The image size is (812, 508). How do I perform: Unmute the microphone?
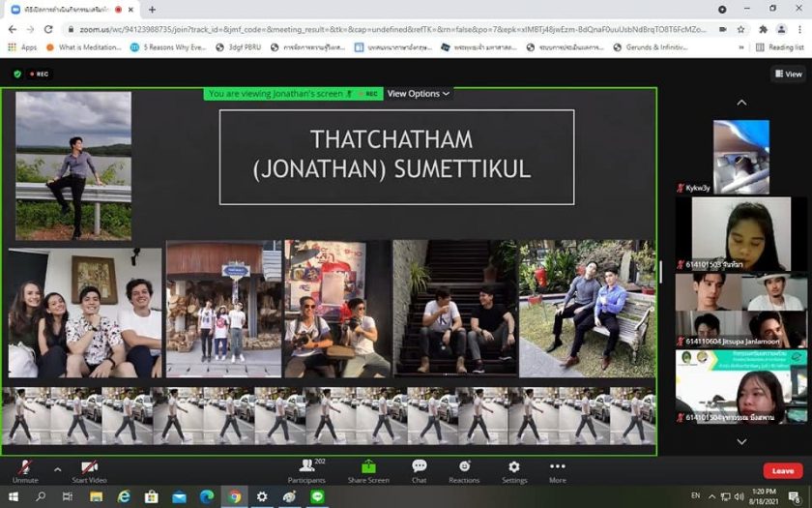[x=25, y=470]
